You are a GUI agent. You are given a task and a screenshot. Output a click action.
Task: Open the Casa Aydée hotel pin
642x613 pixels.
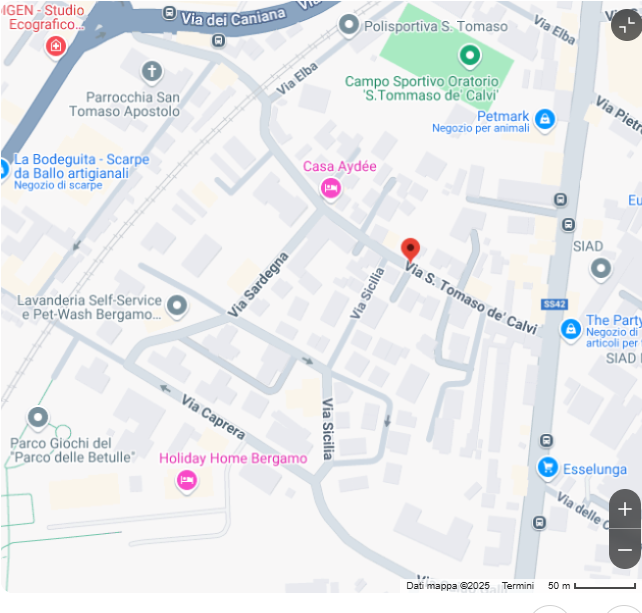click(331, 188)
